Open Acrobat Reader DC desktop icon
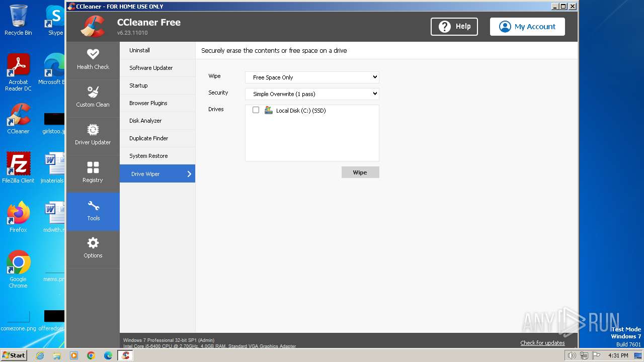The height and width of the screenshot is (362, 644). [18, 72]
